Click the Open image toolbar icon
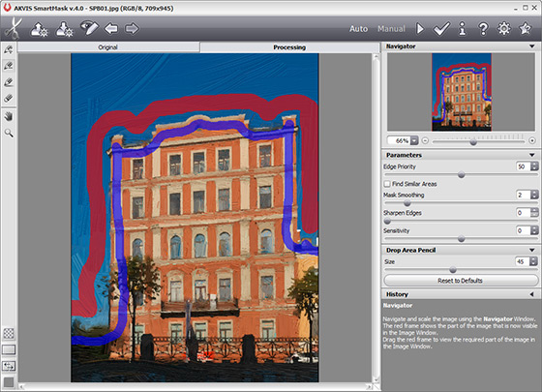Screen dimensions: 542x392 click(39, 29)
